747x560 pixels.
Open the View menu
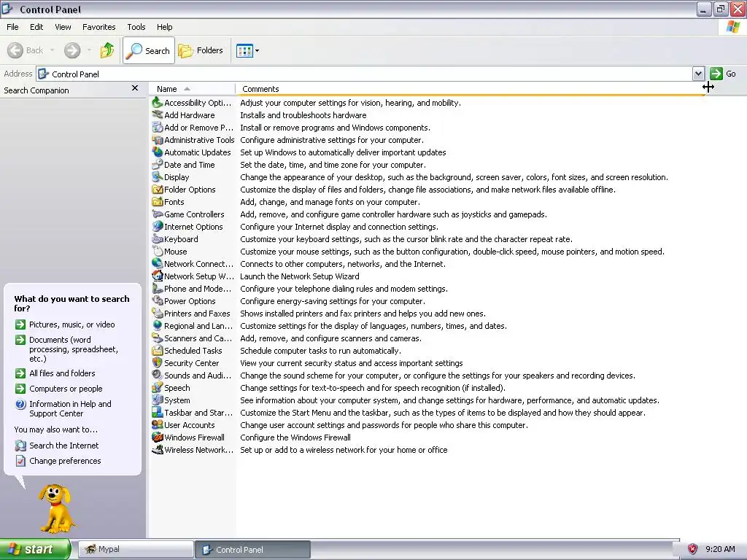[x=63, y=27]
